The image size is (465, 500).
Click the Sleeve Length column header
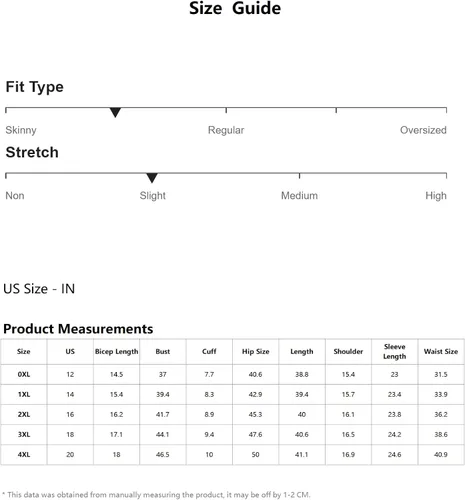coord(395,351)
